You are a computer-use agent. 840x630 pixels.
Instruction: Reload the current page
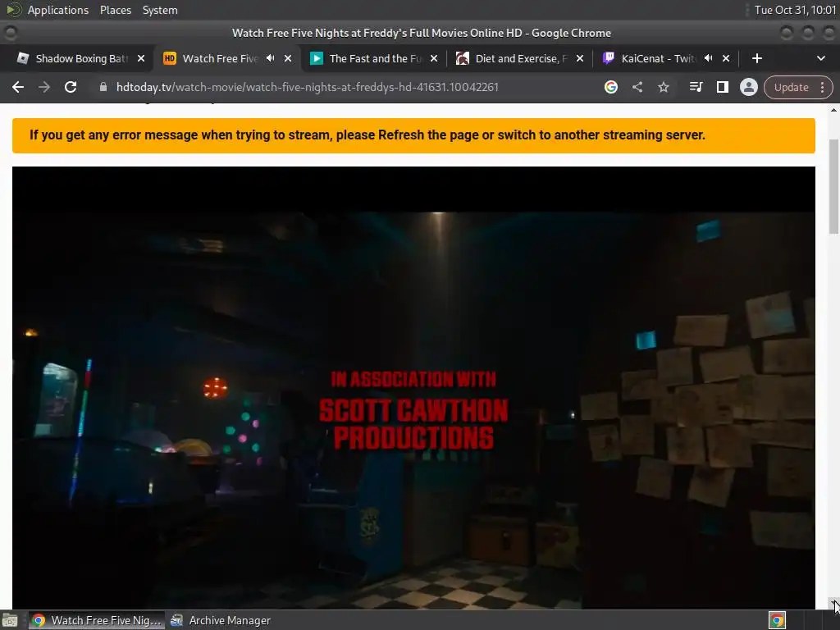click(x=71, y=87)
